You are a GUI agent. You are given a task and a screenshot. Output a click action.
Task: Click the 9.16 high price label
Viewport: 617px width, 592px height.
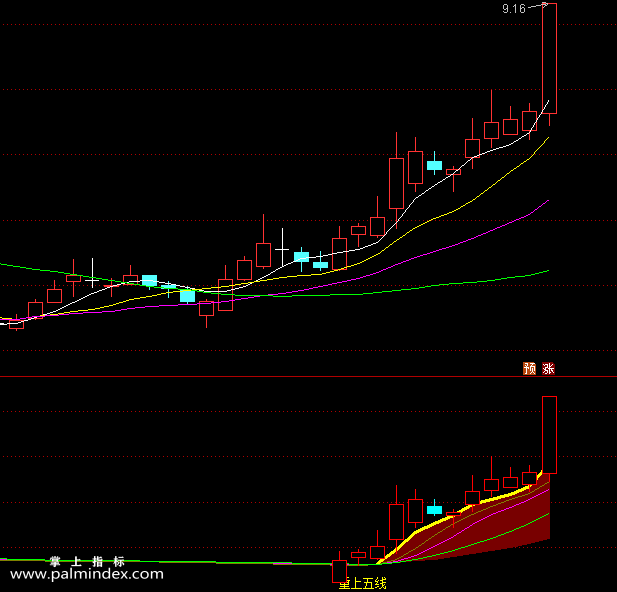[514, 9]
